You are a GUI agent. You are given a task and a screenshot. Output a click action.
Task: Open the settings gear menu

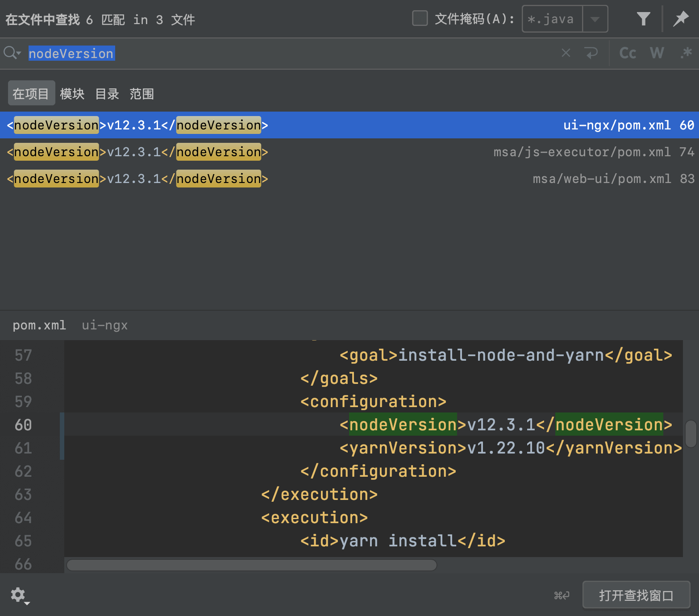point(19,595)
